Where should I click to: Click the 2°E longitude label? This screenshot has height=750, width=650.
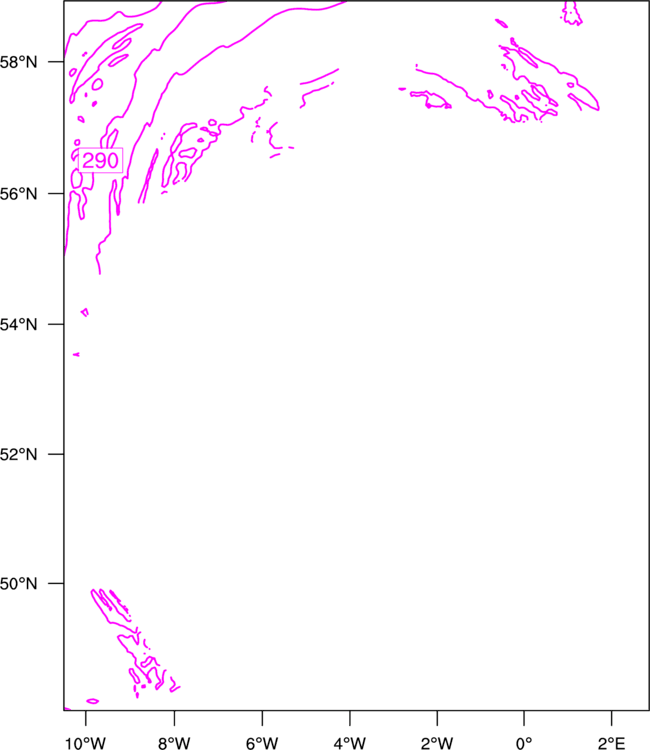point(611,743)
